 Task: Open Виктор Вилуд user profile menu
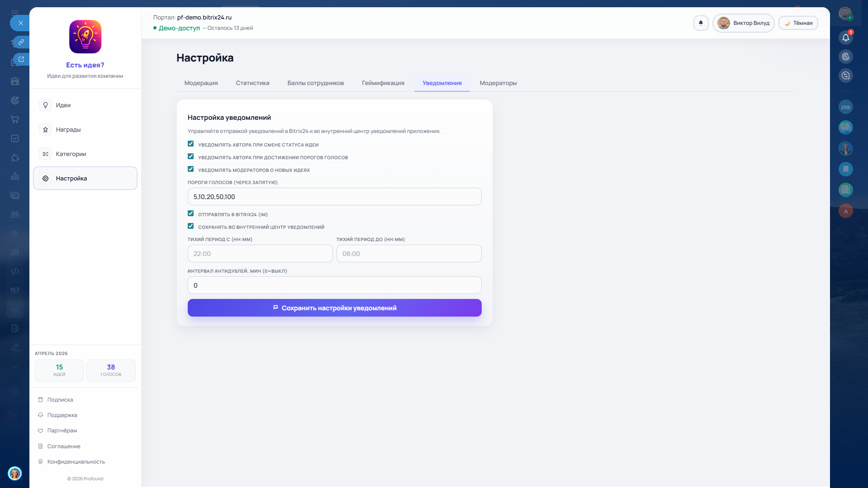[744, 23]
